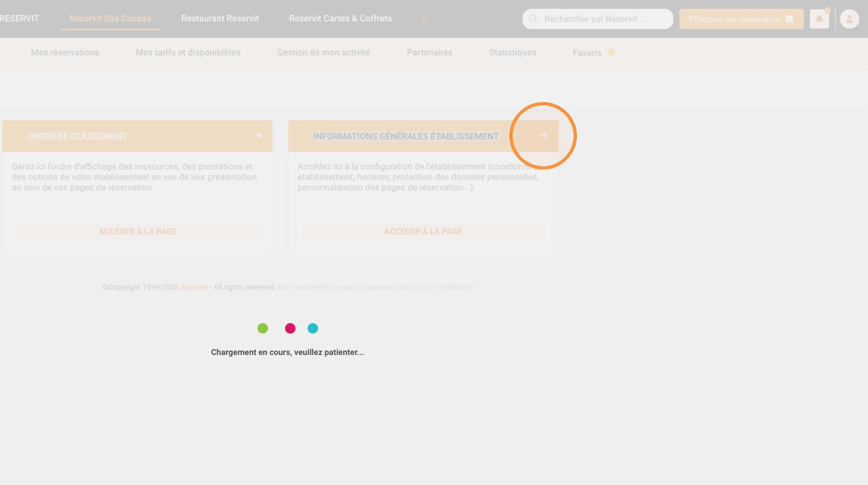Click the 'Gérez ici l'ordre d'affichage' description text

(x=134, y=177)
